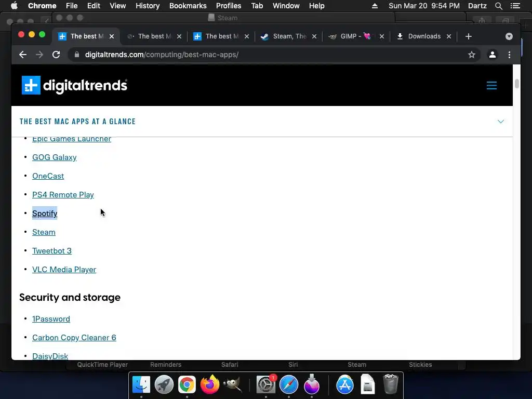Open the highlighted Spotify link
The image size is (532, 399).
coord(45,214)
